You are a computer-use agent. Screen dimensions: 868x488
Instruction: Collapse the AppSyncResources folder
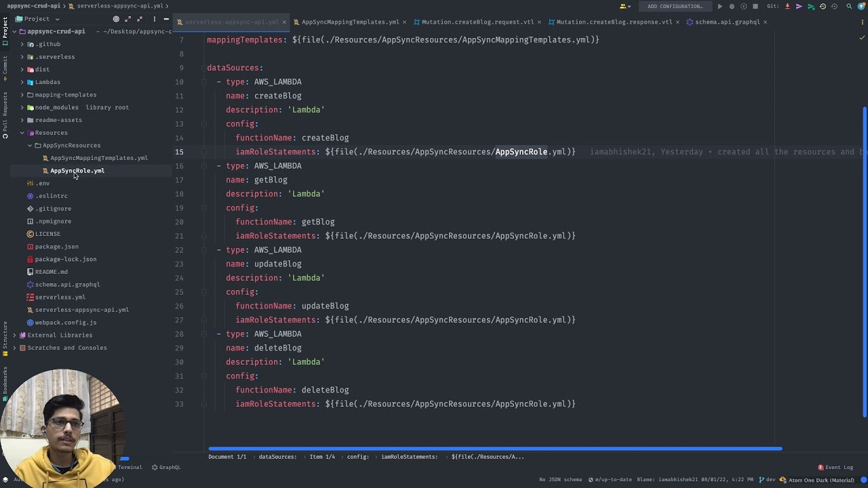[30, 145]
